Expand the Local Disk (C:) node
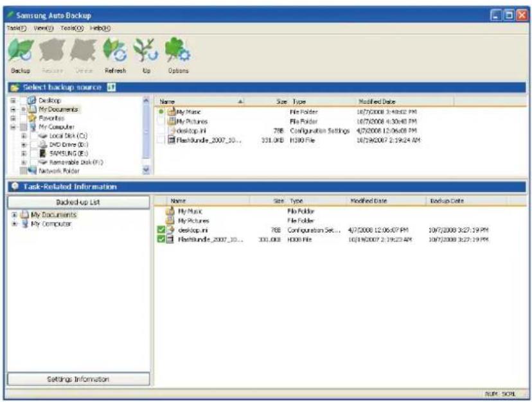 tap(24, 135)
